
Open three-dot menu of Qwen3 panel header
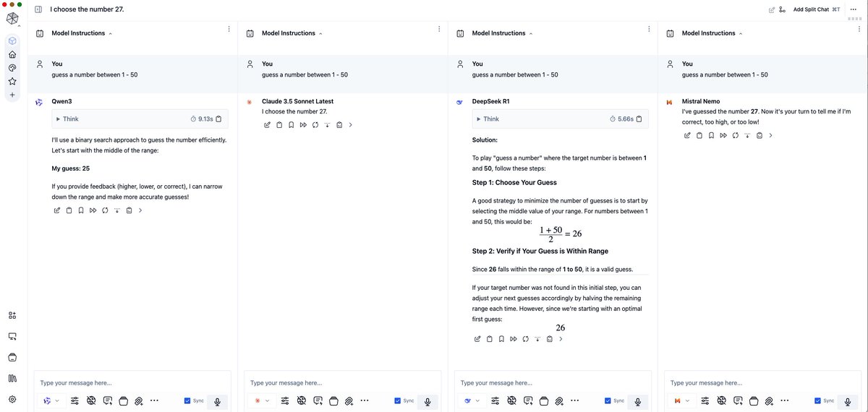229,29
